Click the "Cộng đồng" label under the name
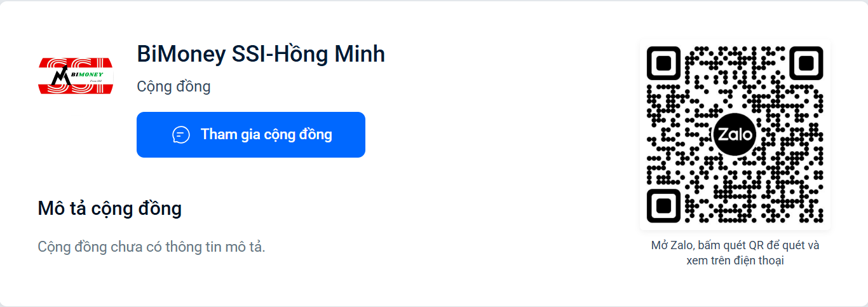This screenshot has width=868, height=307. [173, 86]
